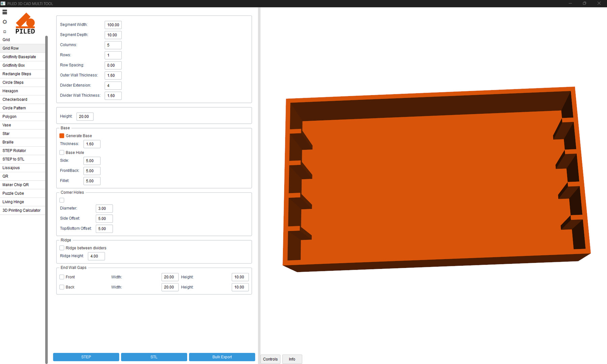Enable the Corner Holes checkbox

pyautogui.click(x=62, y=200)
